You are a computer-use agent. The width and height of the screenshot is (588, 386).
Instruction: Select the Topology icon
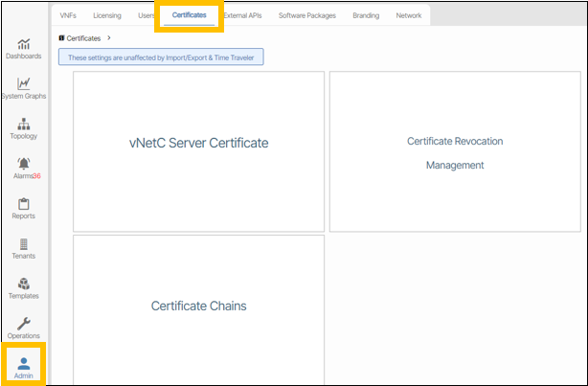pyautogui.click(x=24, y=125)
